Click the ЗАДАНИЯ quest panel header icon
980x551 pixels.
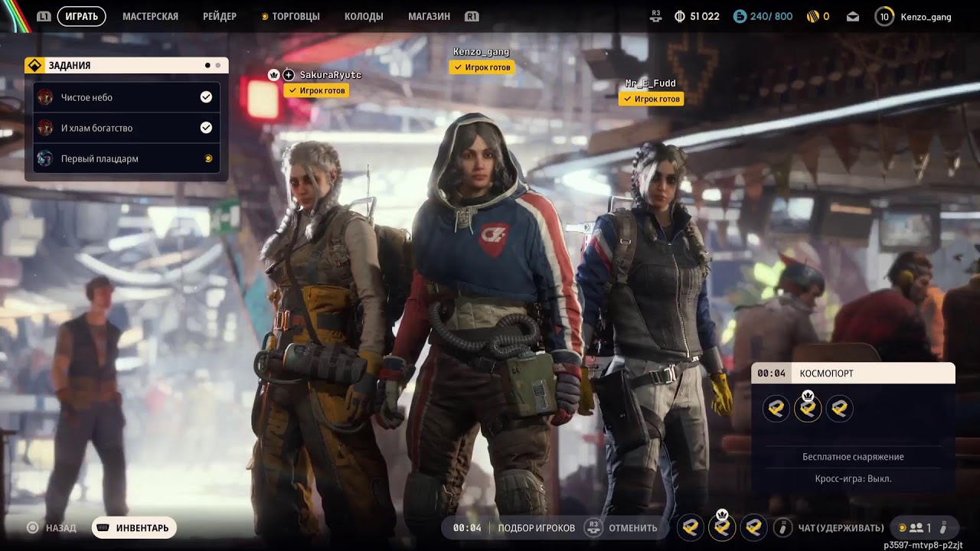click(33, 65)
